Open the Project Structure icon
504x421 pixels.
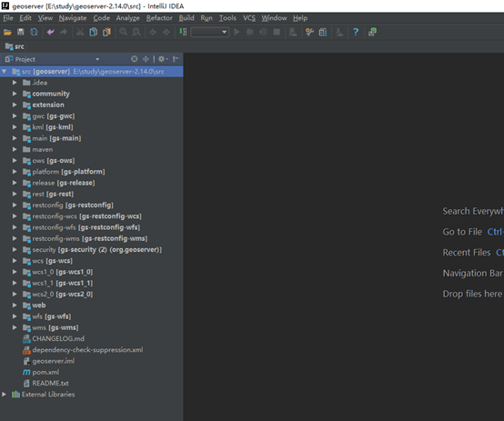[323, 32]
